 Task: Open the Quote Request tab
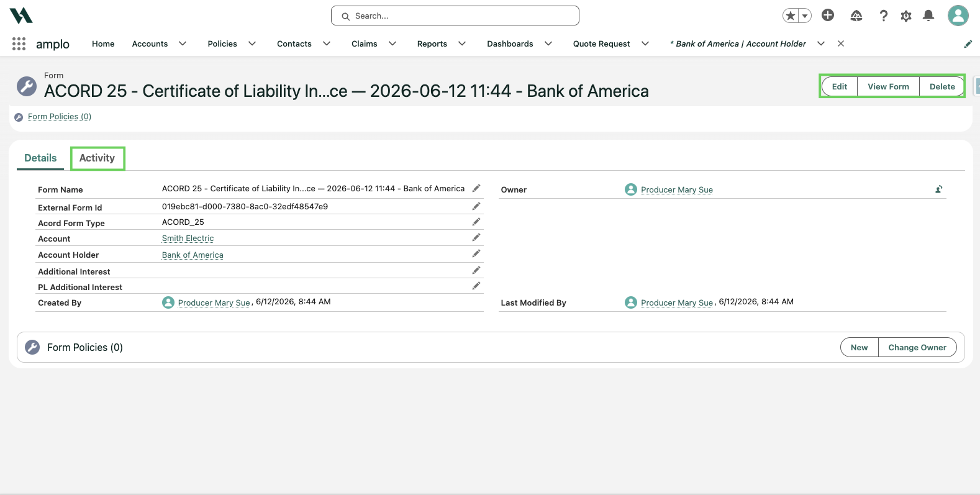(x=601, y=43)
